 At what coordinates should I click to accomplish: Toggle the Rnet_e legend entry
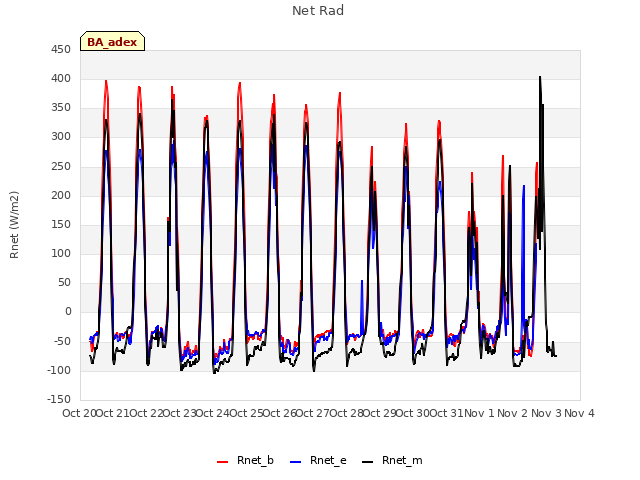(x=318, y=460)
